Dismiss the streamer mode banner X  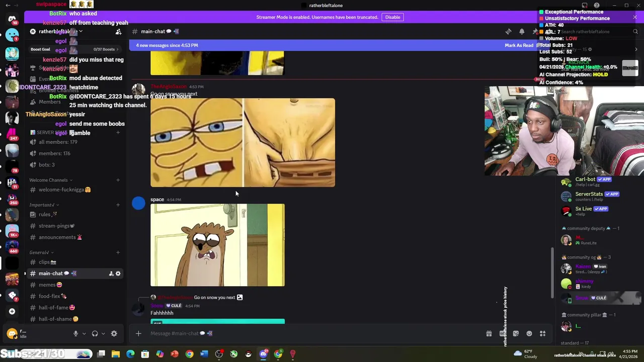coord(635,17)
